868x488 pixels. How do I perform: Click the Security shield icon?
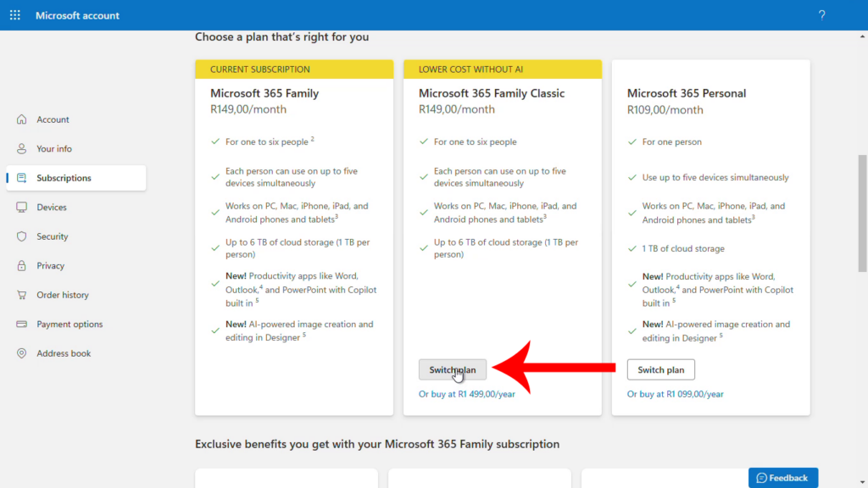(x=23, y=236)
